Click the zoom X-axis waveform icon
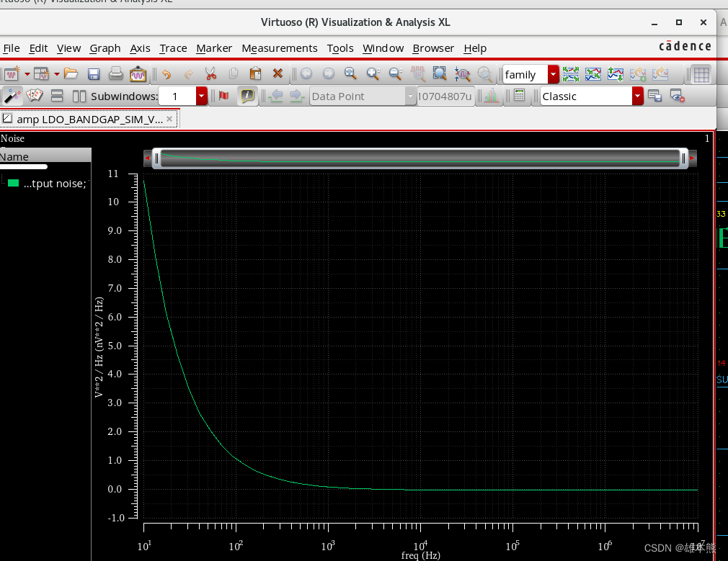The image size is (728, 561). [418, 73]
